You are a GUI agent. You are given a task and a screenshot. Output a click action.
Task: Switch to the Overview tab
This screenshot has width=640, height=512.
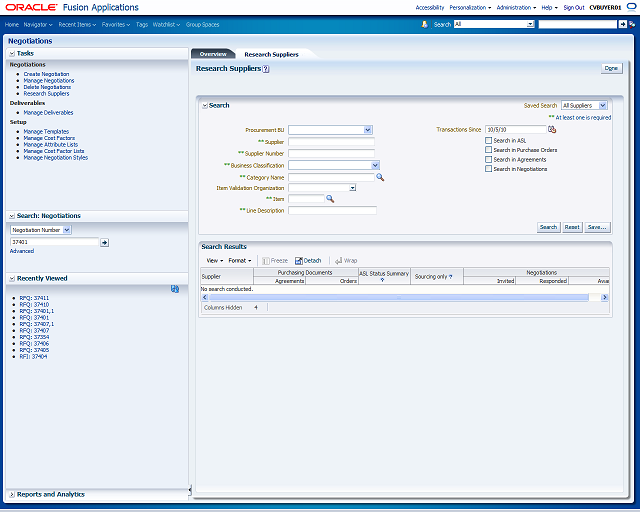coord(213,54)
